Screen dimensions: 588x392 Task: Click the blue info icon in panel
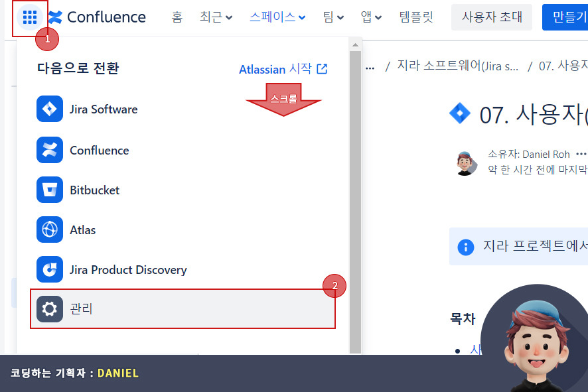pyautogui.click(x=466, y=247)
